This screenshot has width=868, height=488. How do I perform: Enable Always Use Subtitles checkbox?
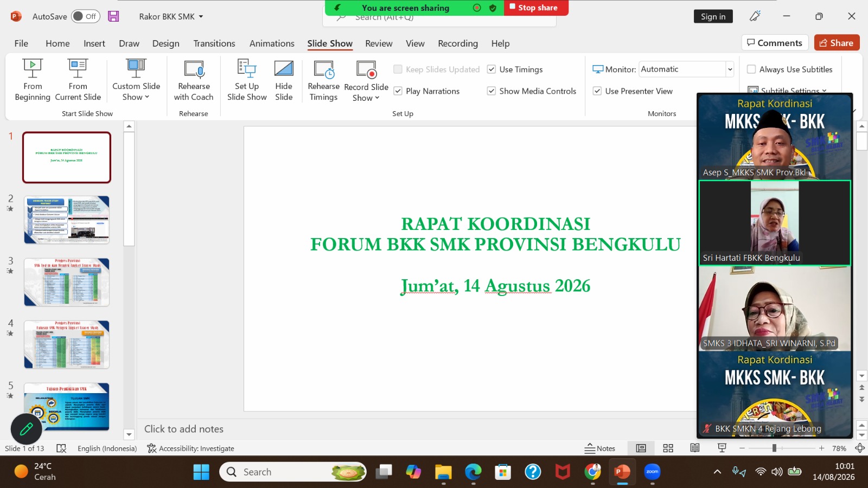click(751, 69)
